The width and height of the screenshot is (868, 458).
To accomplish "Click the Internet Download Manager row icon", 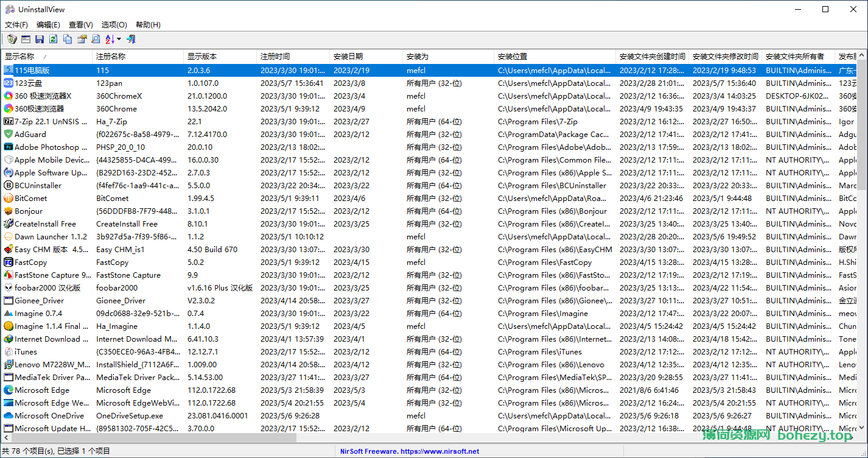I will tap(9, 339).
